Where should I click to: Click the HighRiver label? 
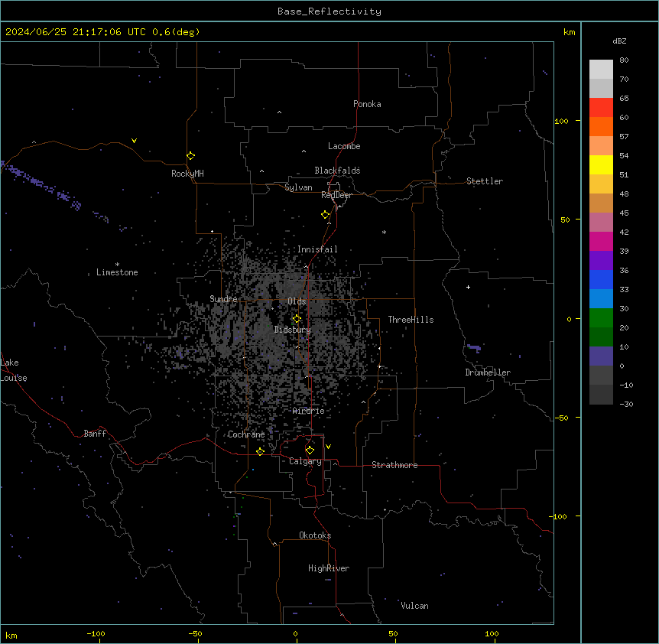coord(329,568)
